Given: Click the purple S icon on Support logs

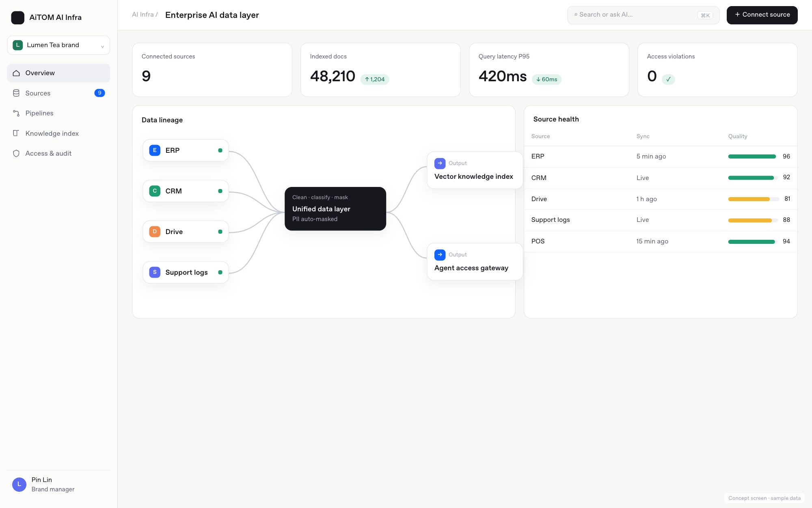Looking at the screenshot, I should click(x=155, y=272).
